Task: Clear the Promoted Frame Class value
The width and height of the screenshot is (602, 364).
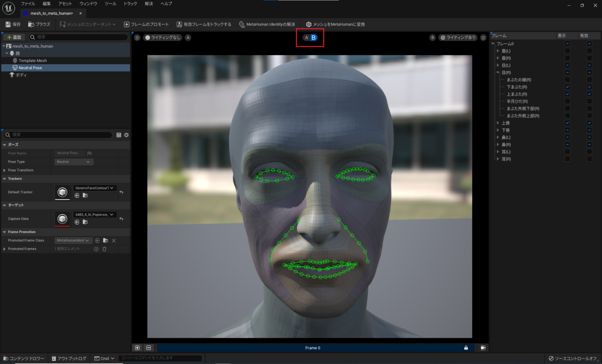Action: [114, 241]
